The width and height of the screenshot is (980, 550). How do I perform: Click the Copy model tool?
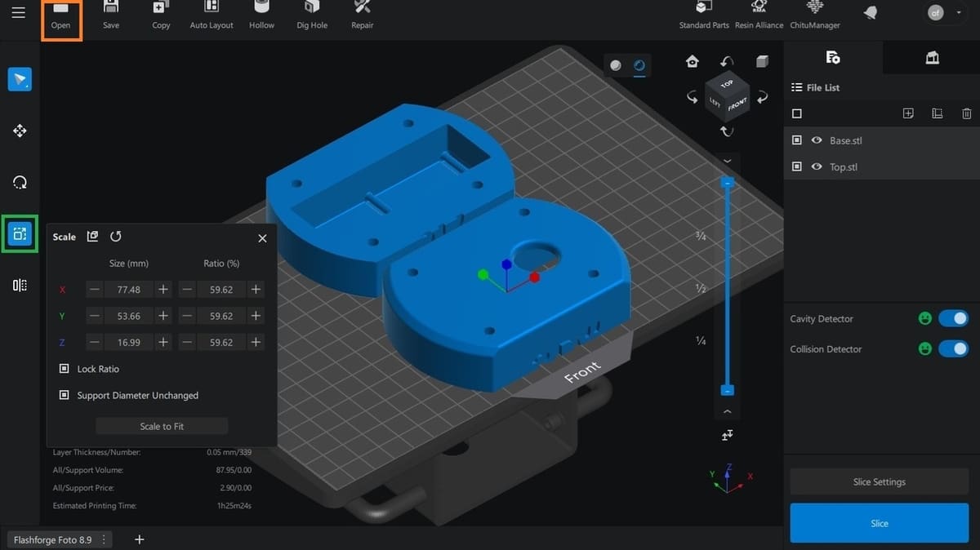pos(161,16)
